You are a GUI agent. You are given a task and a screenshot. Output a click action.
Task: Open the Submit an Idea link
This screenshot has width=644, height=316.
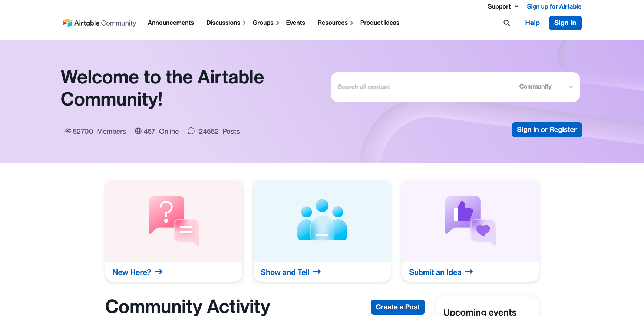coord(435,272)
